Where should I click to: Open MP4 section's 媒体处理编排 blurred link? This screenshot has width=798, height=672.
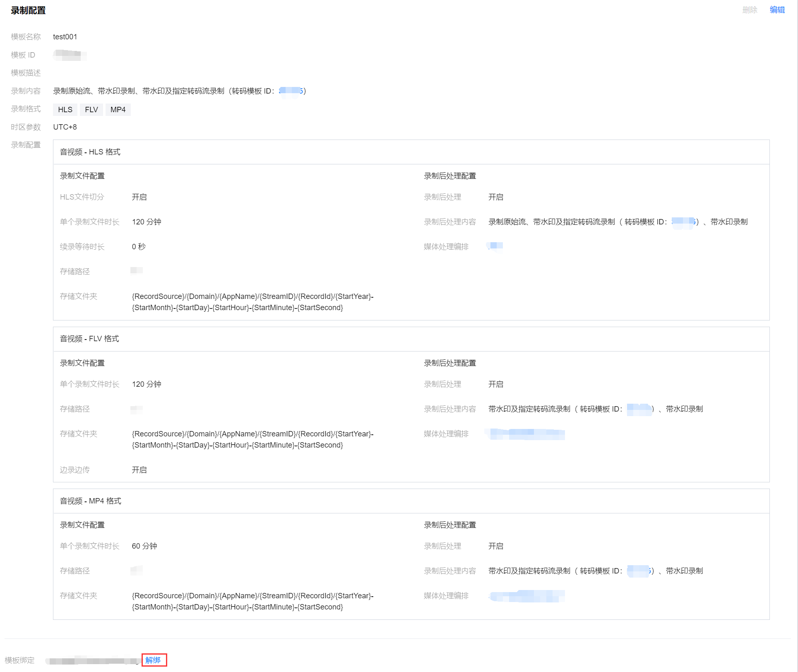click(526, 596)
